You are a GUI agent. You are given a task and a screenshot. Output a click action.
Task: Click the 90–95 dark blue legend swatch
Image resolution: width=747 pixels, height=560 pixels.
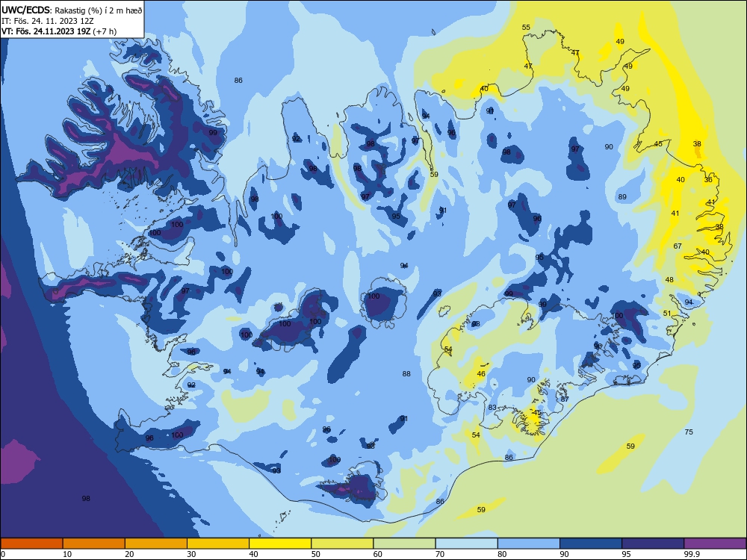coord(591,544)
